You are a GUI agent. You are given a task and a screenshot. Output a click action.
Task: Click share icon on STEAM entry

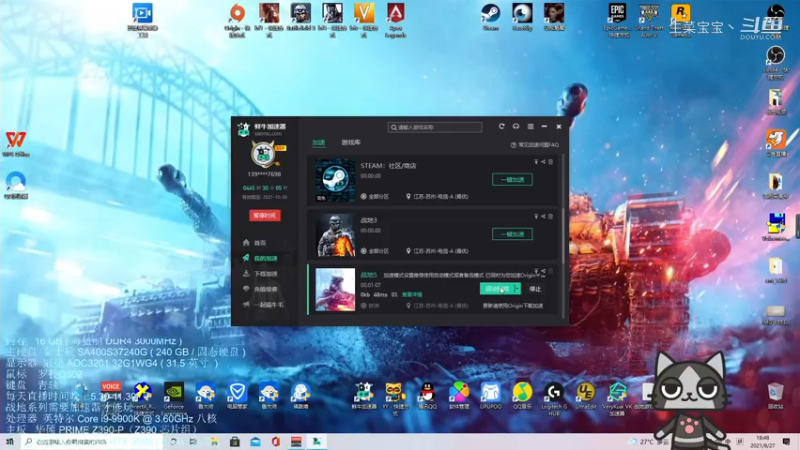[x=543, y=162]
